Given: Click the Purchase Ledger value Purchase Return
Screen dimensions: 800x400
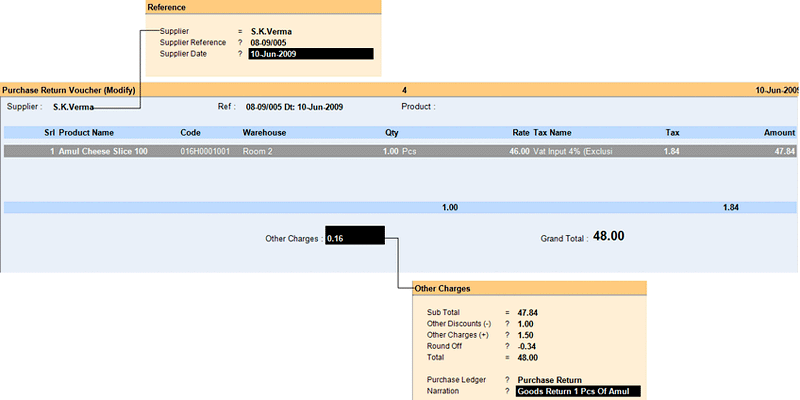Looking at the screenshot, I should [549, 380].
